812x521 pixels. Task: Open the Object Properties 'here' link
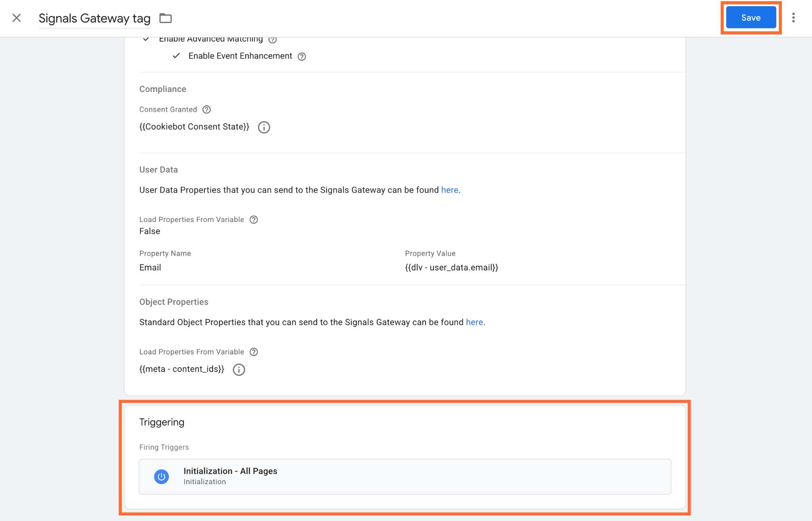pyautogui.click(x=474, y=322)
